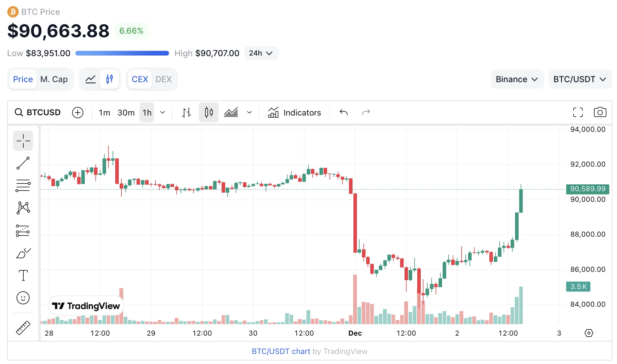Open the Binance exchange selector
The width and height of the screenshot is (617, 364).
click(517, 79)
